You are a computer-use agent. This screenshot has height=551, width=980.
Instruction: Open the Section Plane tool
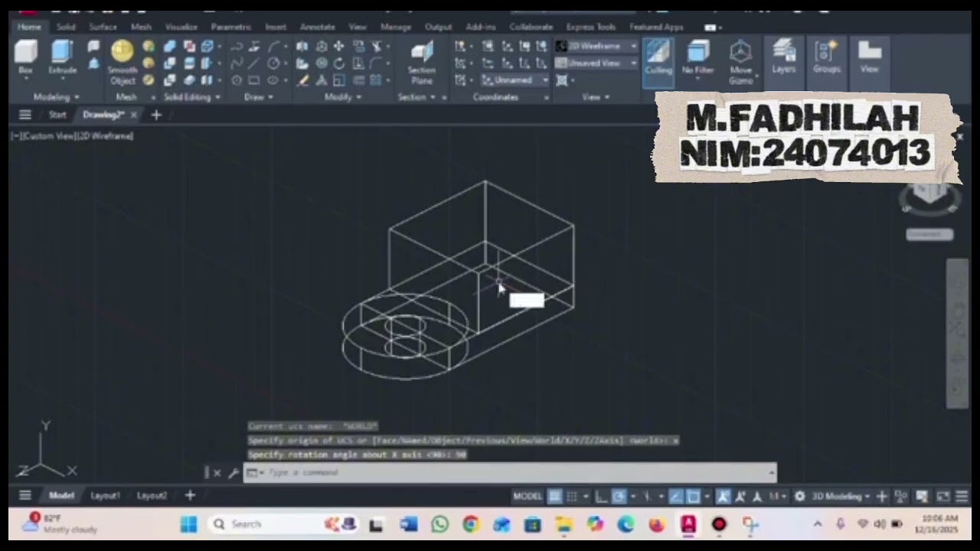point(421,63)
